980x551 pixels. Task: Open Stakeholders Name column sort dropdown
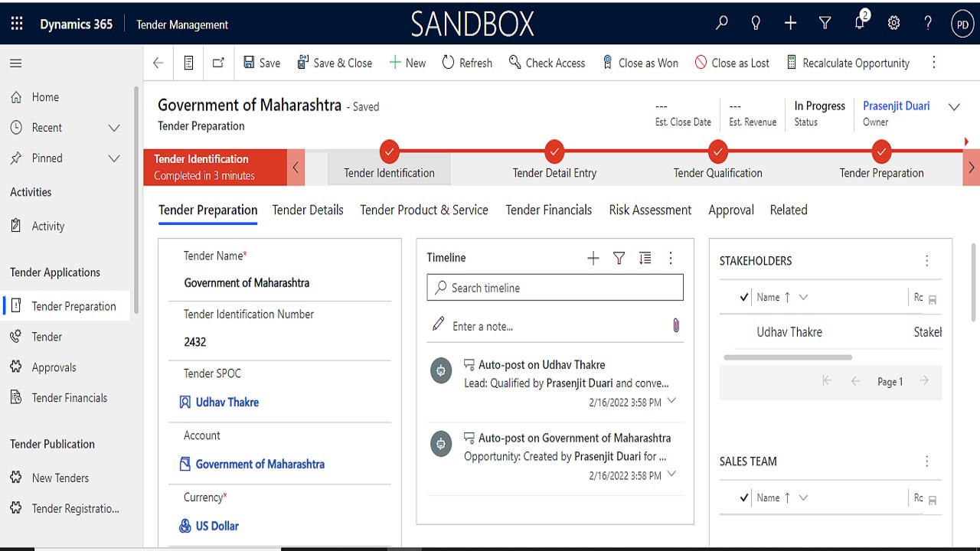pos(803,297)
